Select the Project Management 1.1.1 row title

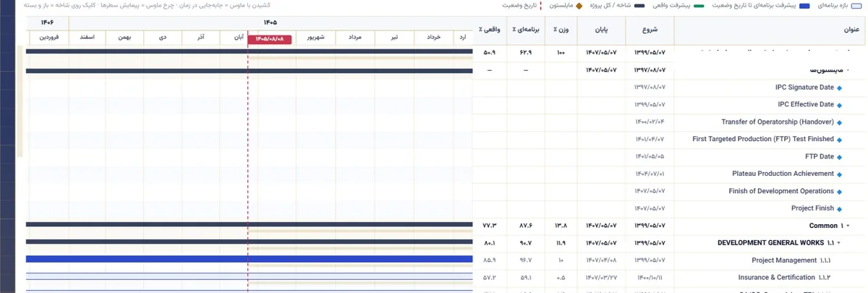point(791,260)
